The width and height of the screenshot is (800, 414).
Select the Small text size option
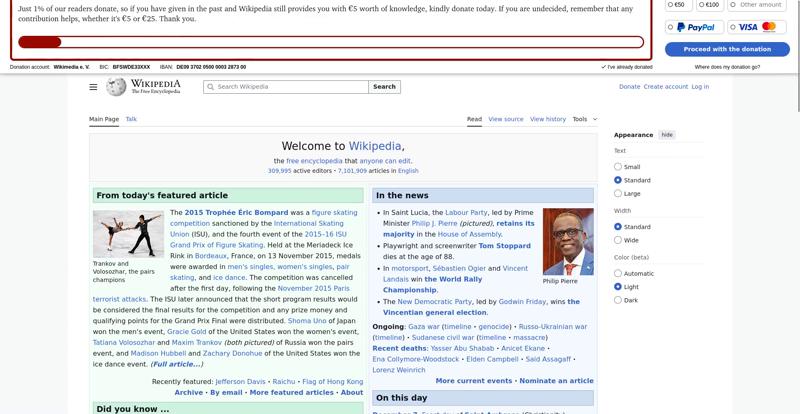(x=618, y=167)
